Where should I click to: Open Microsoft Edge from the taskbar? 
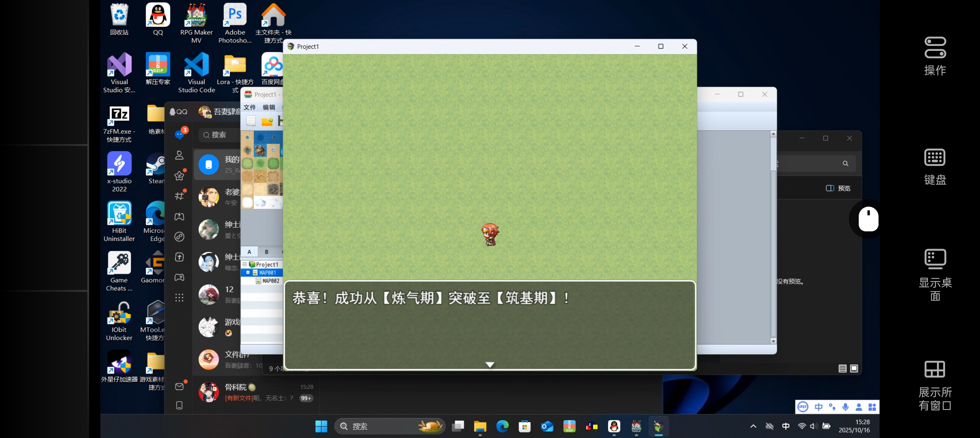tap(502, 426)
